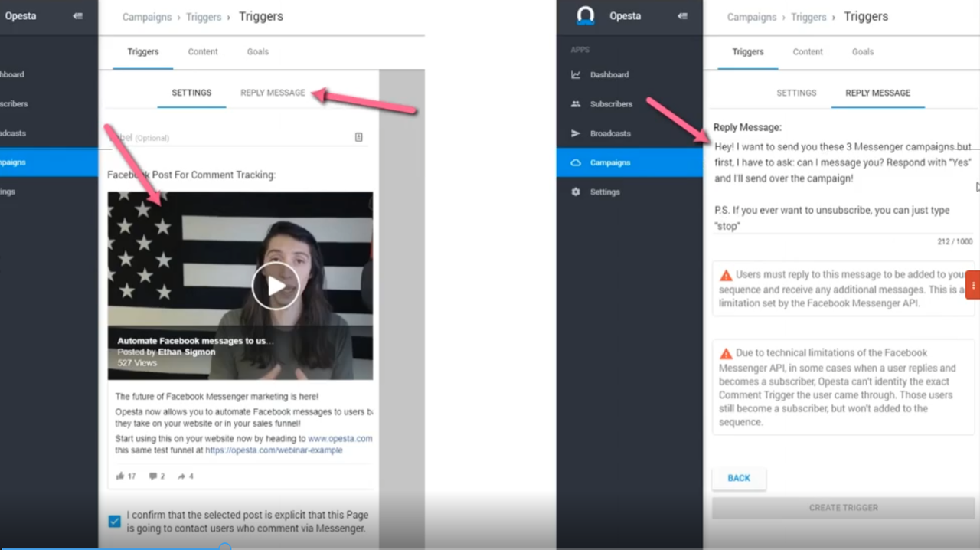Collapse the sidebar using the arrow icon on the right screen
The height and width of the screenshot is (550, 980).
(682, 16)
